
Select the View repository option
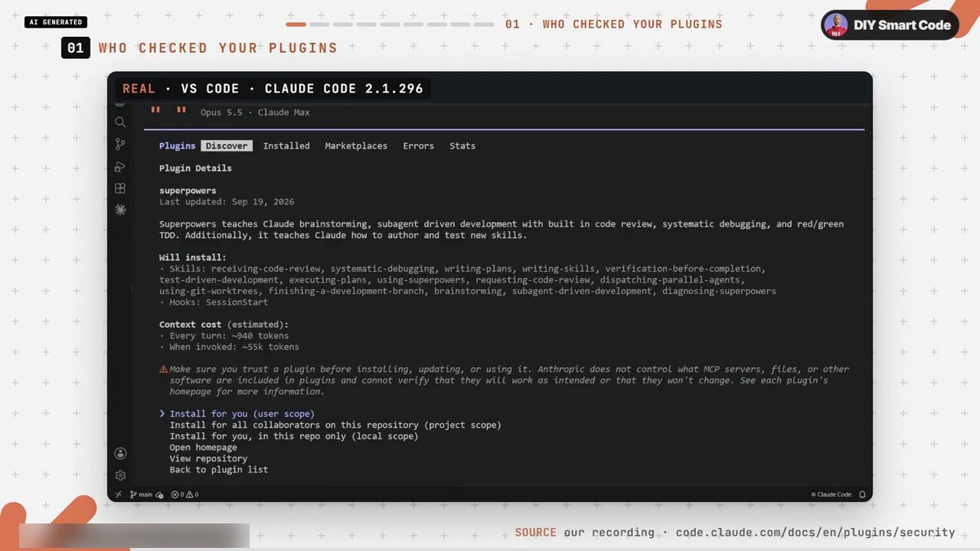(x=208, y=458)
